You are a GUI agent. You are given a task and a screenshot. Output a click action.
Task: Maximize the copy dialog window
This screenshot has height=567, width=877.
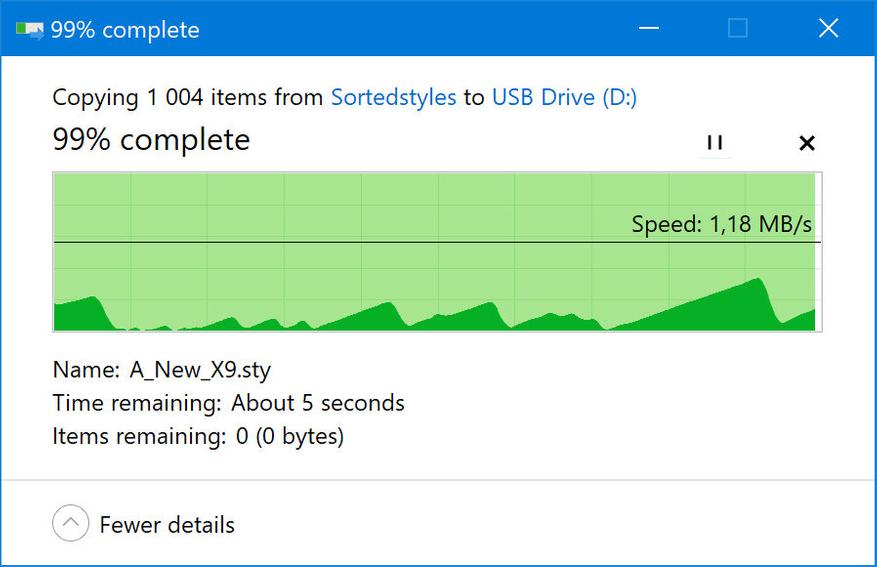pyautogui.click(x=738, y=28)
